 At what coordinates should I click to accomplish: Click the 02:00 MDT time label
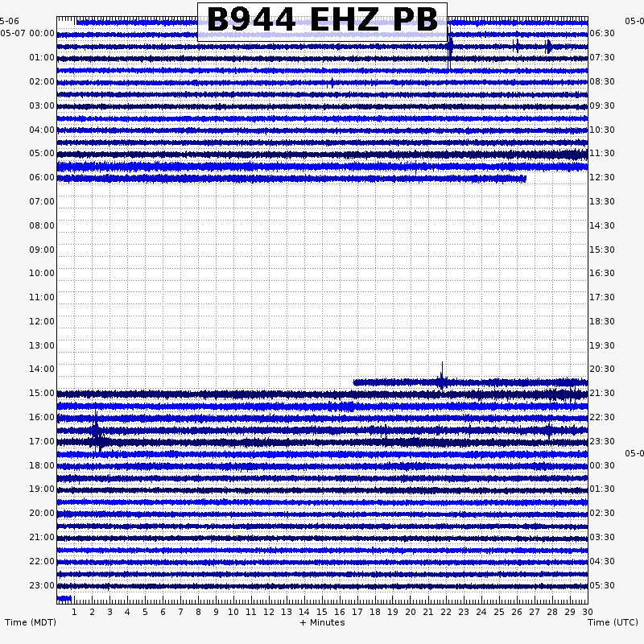[42, 82]
